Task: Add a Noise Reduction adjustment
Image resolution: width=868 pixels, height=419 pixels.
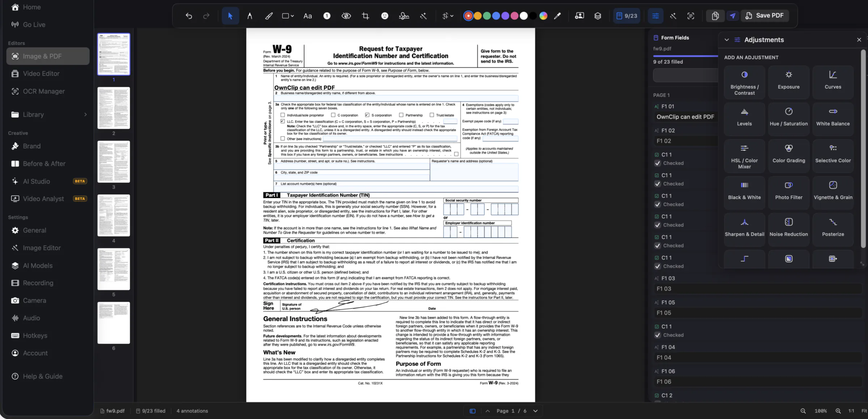Action: click(789, 230)
